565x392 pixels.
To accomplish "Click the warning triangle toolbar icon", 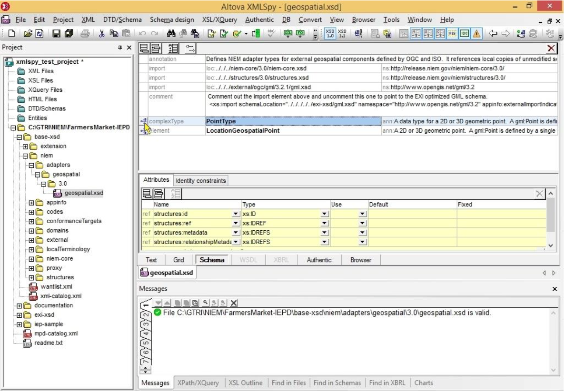I will pos(476,34).
